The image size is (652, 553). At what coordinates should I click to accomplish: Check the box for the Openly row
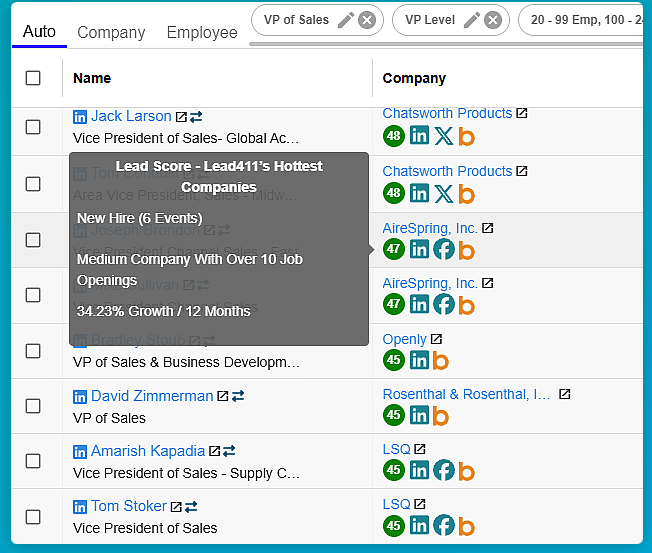tap(33, 351)
